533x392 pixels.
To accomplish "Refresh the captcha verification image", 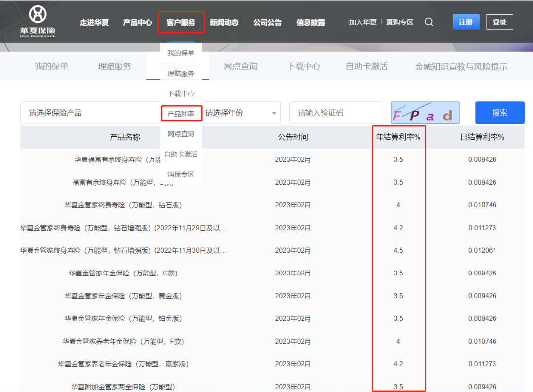I will coord(425,113).
